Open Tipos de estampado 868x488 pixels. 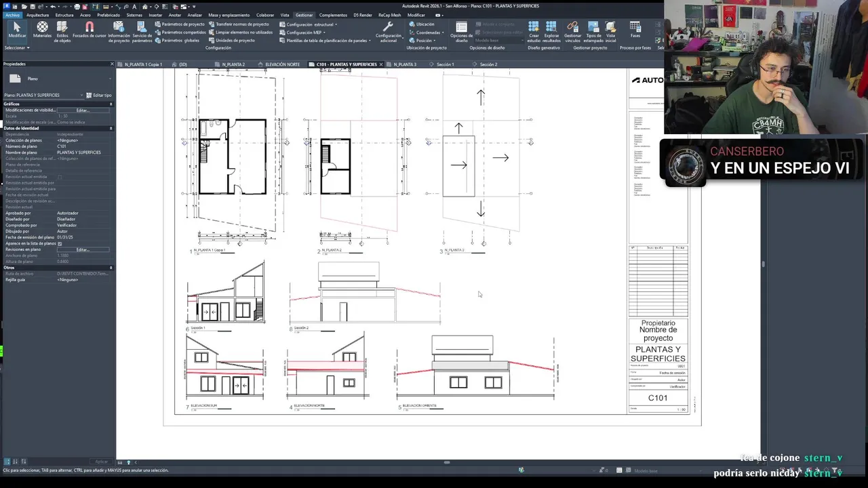[593, 31]
